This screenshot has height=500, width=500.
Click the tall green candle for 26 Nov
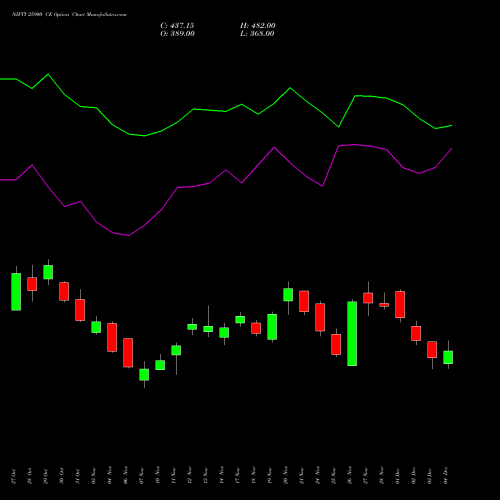pos(352,334)
